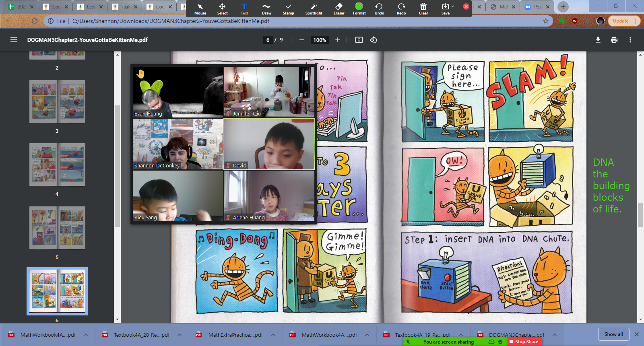Viewport: 644px width, 346px height.
Task: Pick the Draw annotation tool
Action: tap(266, 9)
